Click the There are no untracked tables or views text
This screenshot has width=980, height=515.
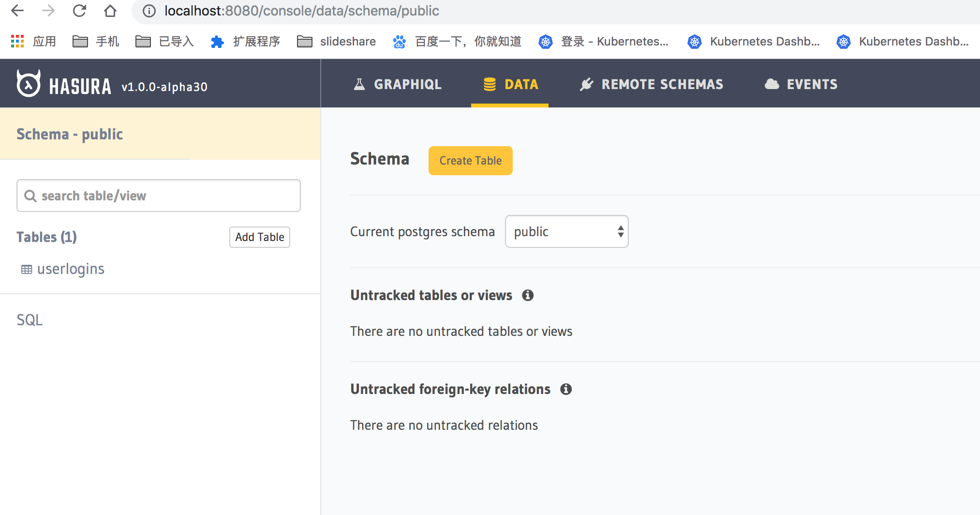point(461,331)
